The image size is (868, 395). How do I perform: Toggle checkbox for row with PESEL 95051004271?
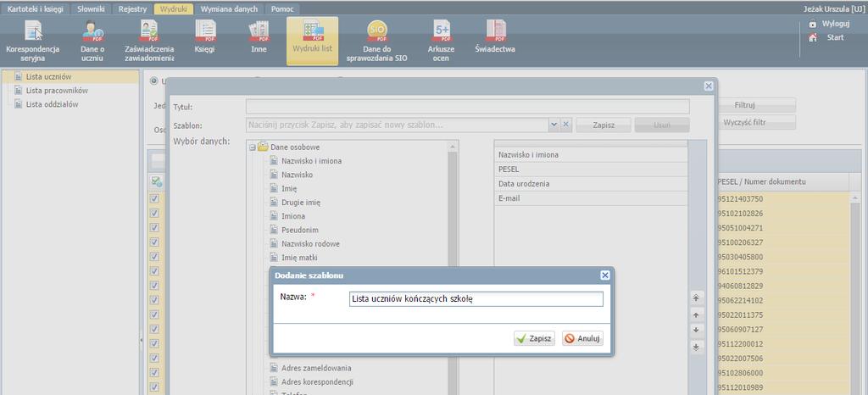pos(154,228)
